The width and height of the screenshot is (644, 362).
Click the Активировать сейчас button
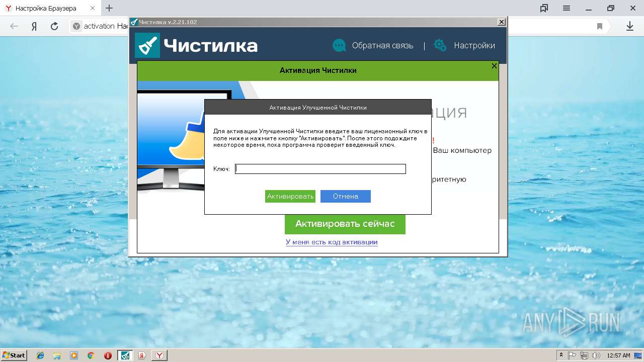pos(345,224)
